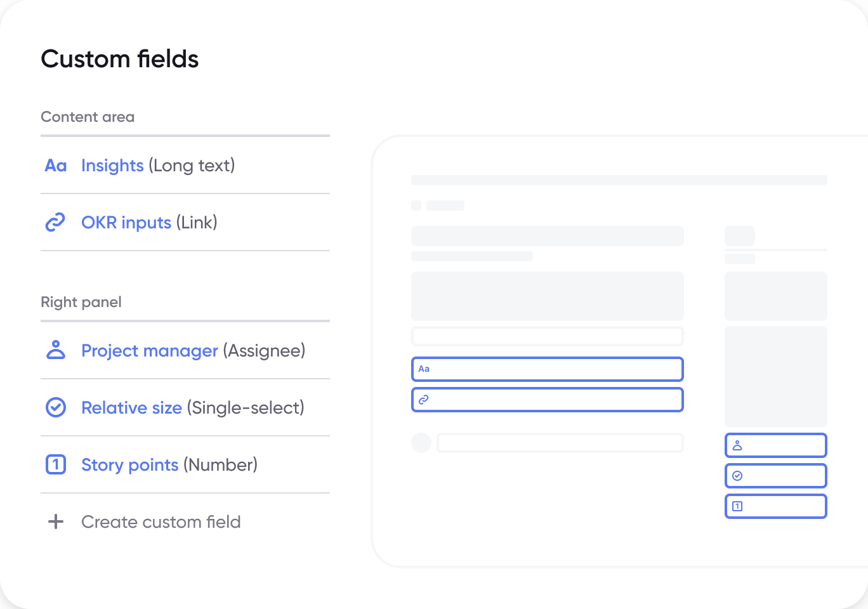The width and height of the screenshot is (868, 609).
Task: Open the Relative size custom field
Action: pyautogui.click(x=131, y=407)
